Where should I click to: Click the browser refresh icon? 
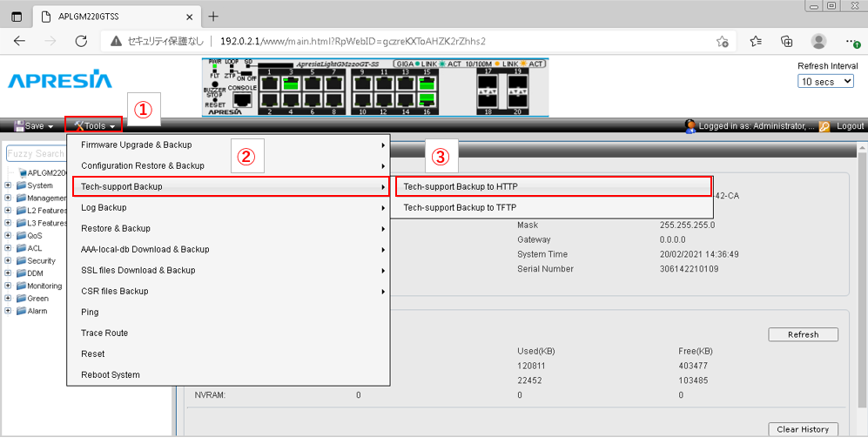point(81,41)
